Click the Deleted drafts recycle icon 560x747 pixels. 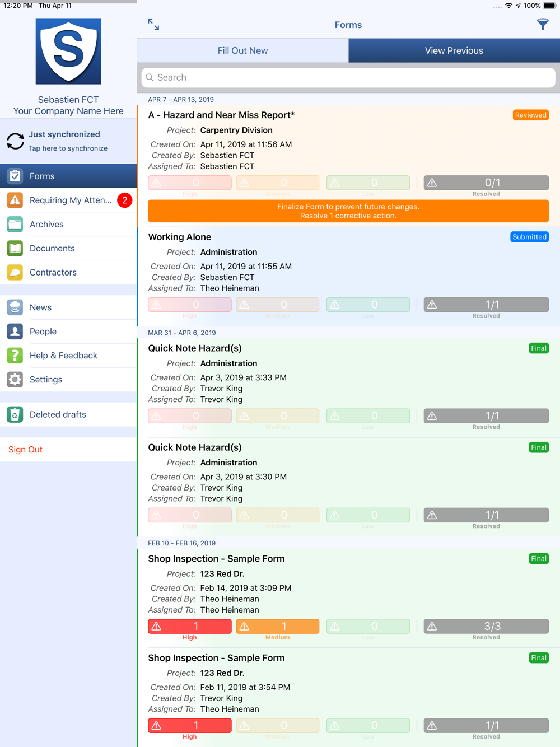(15, 414)
